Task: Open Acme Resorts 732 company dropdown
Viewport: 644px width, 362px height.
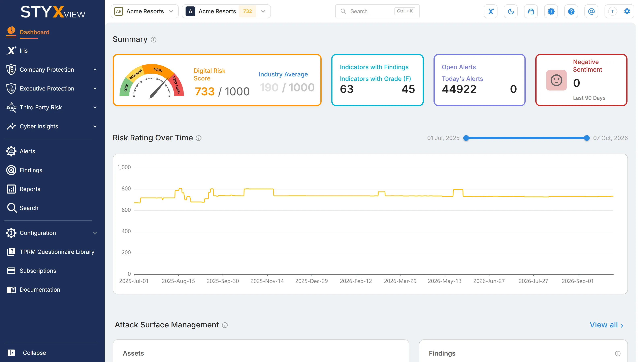Action: pos(226,11)
